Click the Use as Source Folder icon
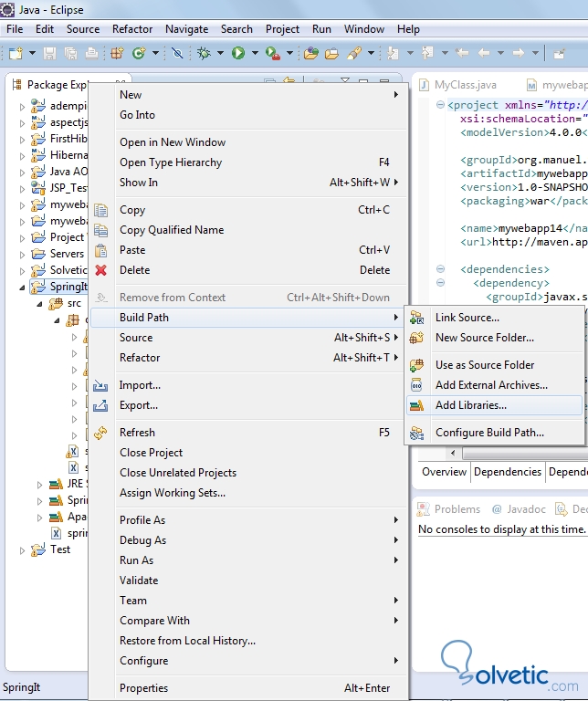 416,365
